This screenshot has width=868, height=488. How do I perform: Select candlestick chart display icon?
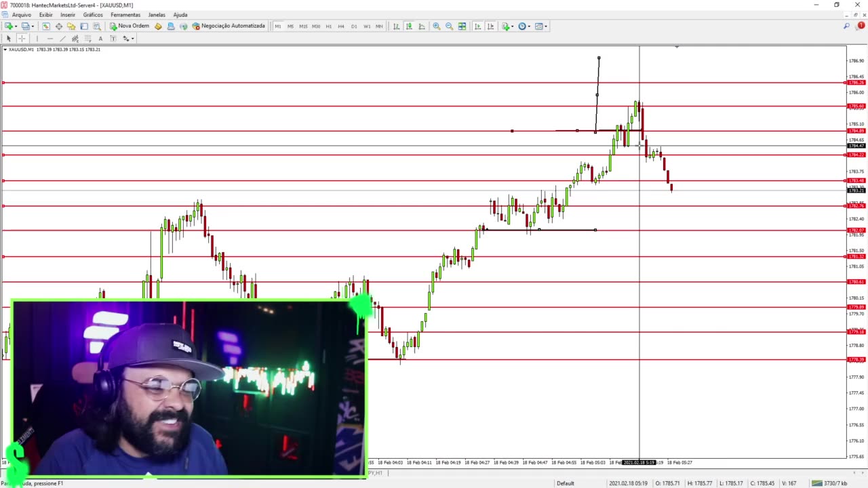pos(409,26)
